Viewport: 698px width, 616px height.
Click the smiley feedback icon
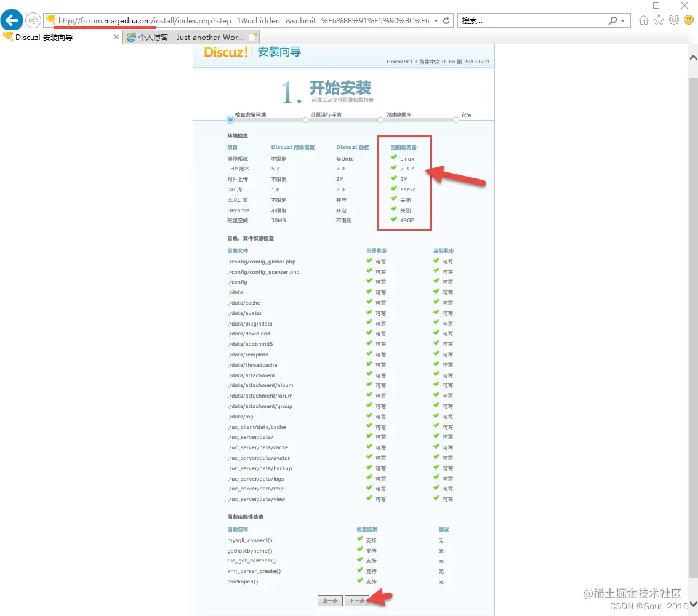point(689,20)
